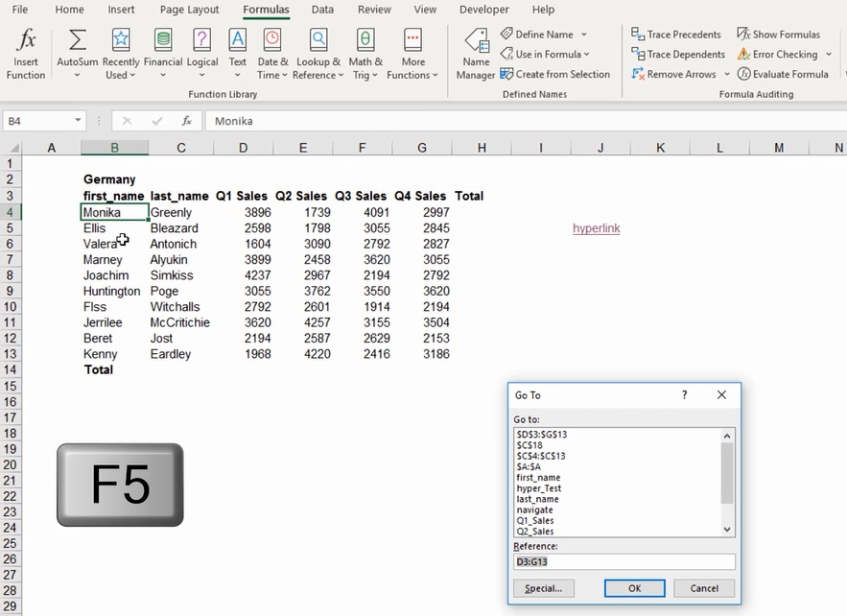The image size is (847, 616).
Task: Open the Developer tab
Action: [483, 10]
